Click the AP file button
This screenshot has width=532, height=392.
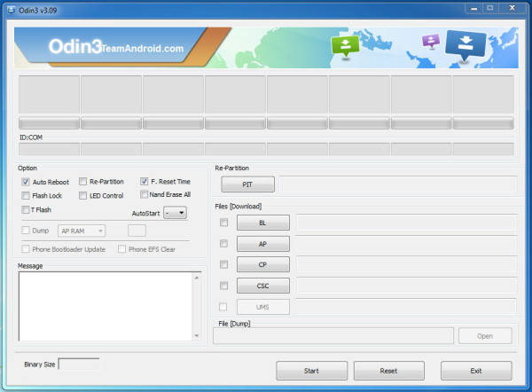coord(263,244)
